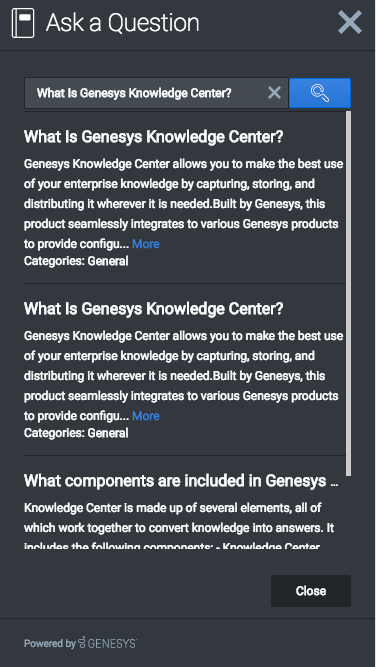
Task: Open 'What components are included in Genesys' result
Action: click(x=181, y=481)
